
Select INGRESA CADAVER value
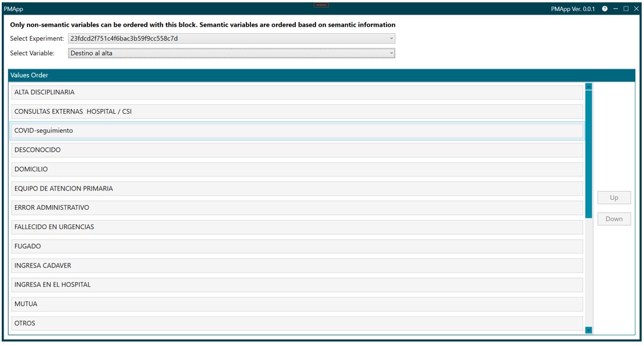pyautogui.click(x=297, y=266)
